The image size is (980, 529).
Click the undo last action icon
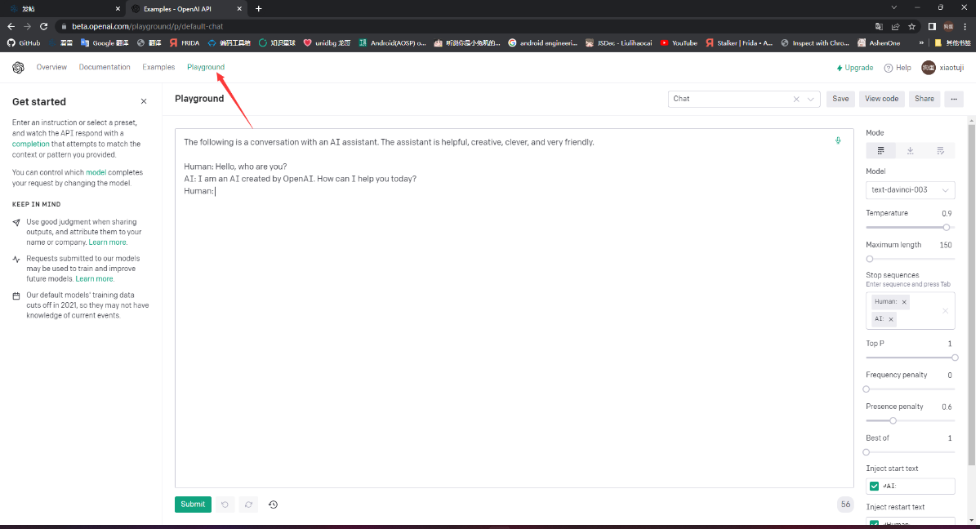pos(225,505)
